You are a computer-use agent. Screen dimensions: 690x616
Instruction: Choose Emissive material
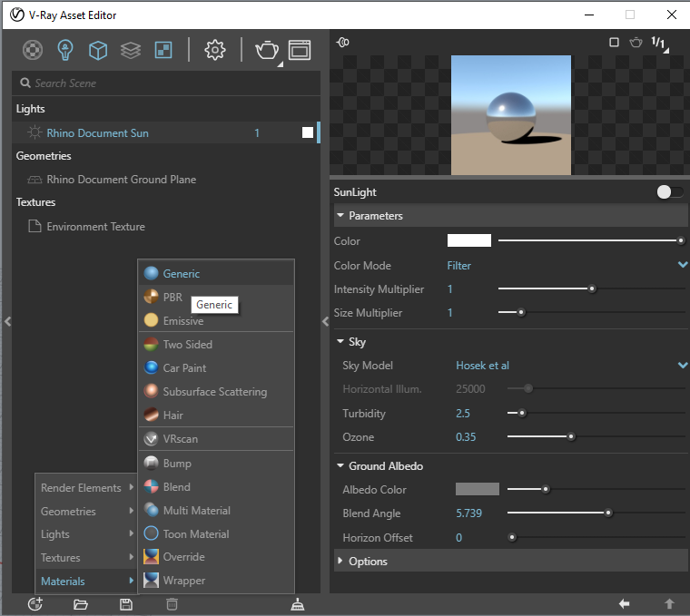(216, 320)
